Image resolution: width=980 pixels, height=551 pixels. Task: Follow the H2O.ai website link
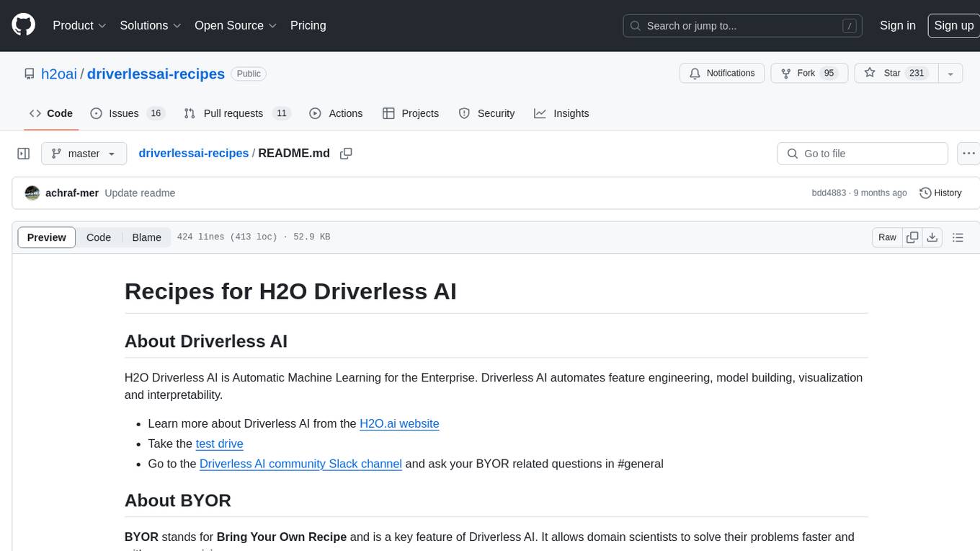point(399,423)
